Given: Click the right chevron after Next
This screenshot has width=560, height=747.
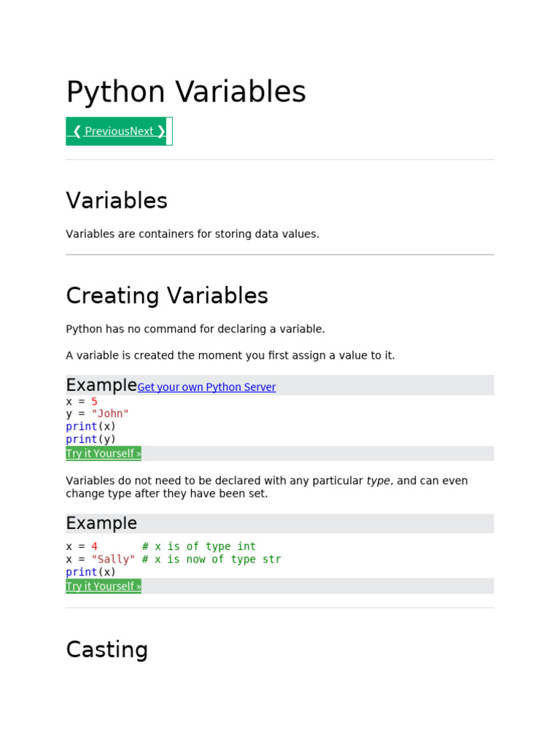Looking at the screenshot, I should tap(161, 131).
